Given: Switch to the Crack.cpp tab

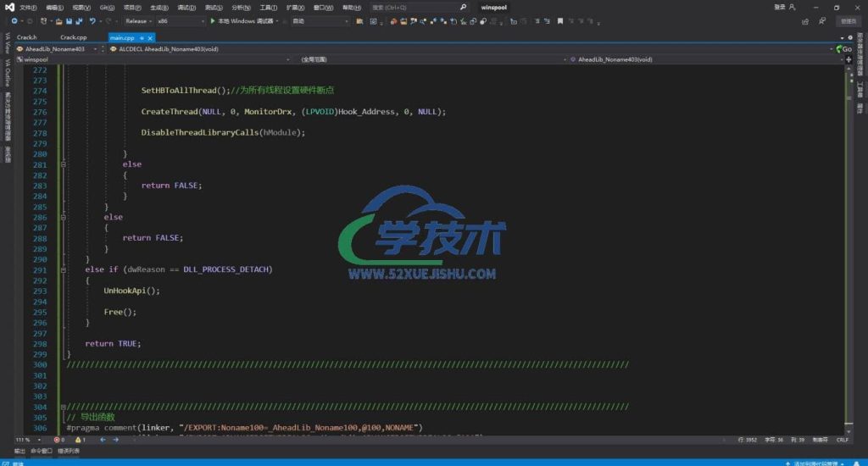Looking at the screenshot, I should click(x=74, y=37).
